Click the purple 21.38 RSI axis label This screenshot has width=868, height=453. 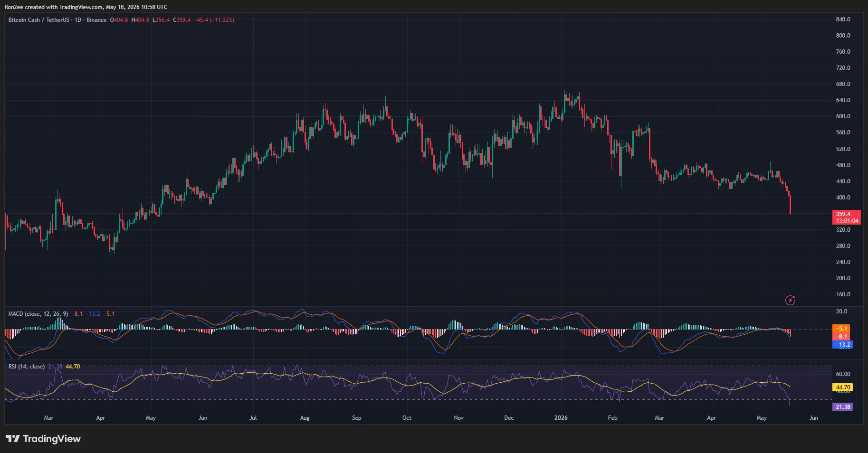(x=843, y=407)
